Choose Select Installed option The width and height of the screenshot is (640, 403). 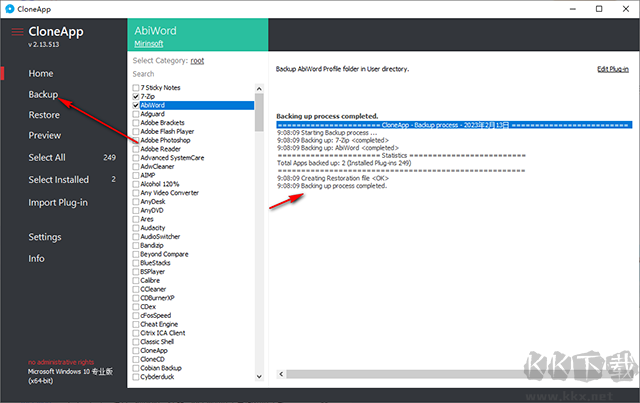58,180
